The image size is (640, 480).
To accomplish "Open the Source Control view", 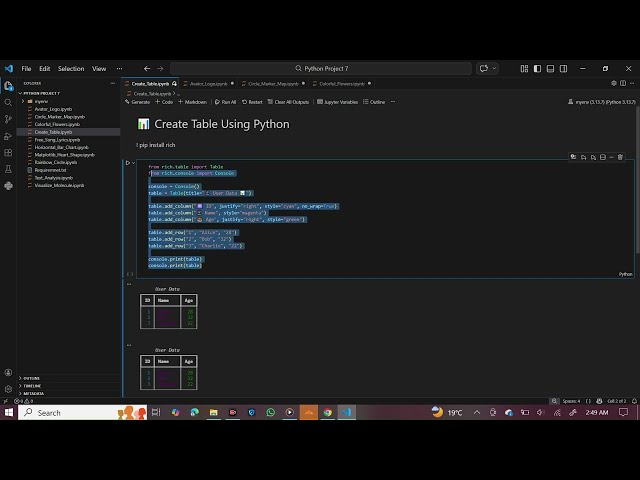I will click(8, 119).
